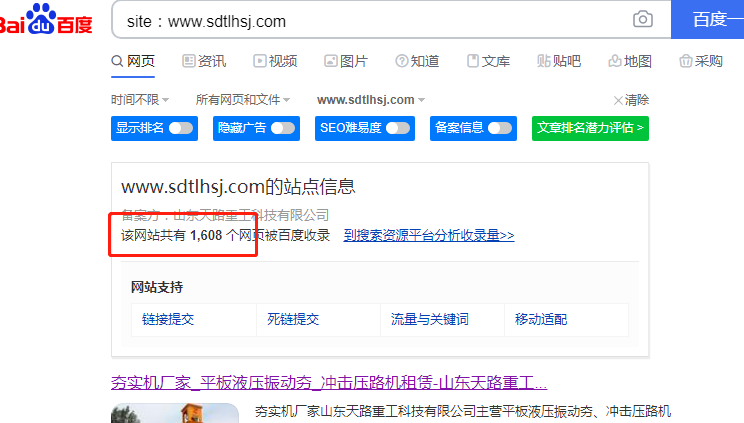Open the 知道 question-mark icon
Viewport: 744px width, 423px height.
401,61
